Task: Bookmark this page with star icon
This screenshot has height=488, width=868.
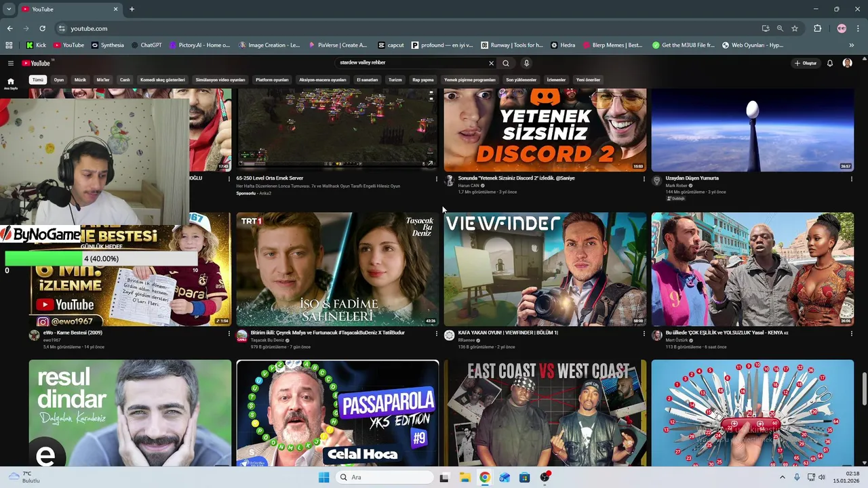Action: [x=795, y=28]
